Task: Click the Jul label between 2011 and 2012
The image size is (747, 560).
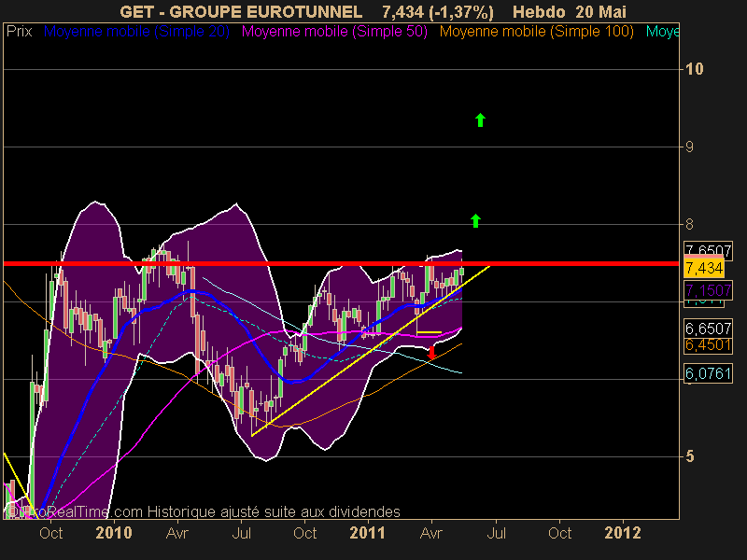Action: coord(496,533)
